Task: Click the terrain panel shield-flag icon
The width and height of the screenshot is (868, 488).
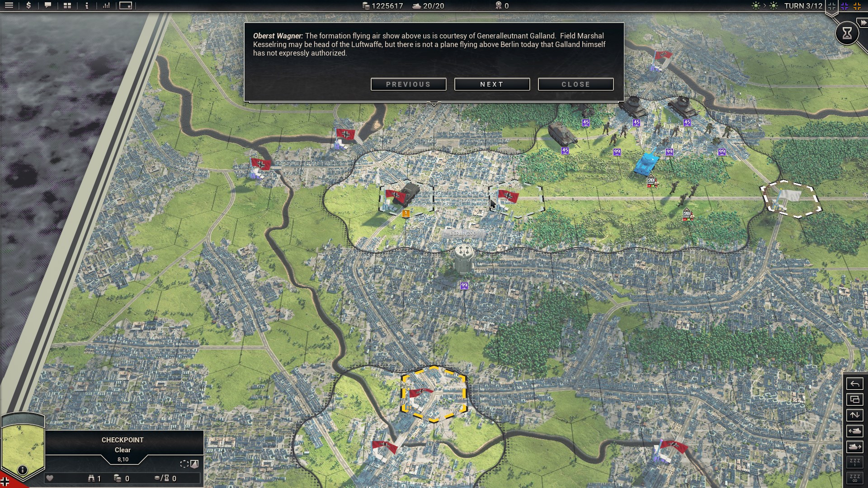Action: point(194,464)
